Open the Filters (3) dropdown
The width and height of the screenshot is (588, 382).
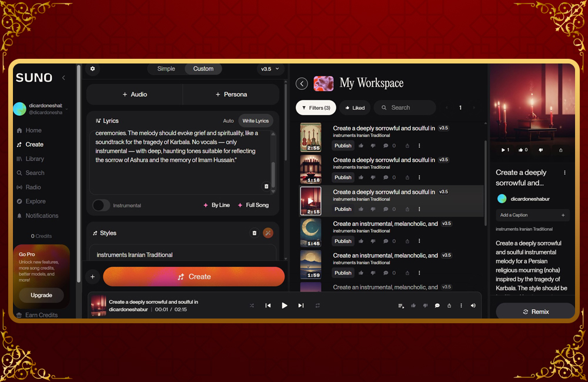tap(316, 108)
